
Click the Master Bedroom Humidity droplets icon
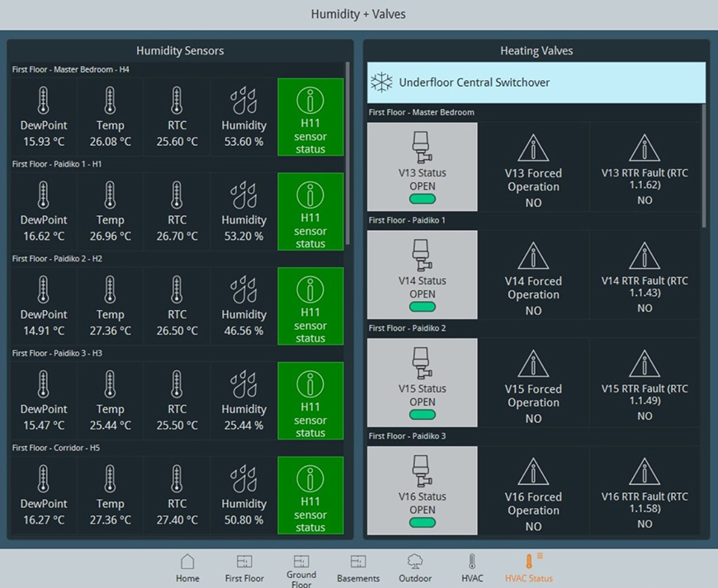[x=243, y=101]
